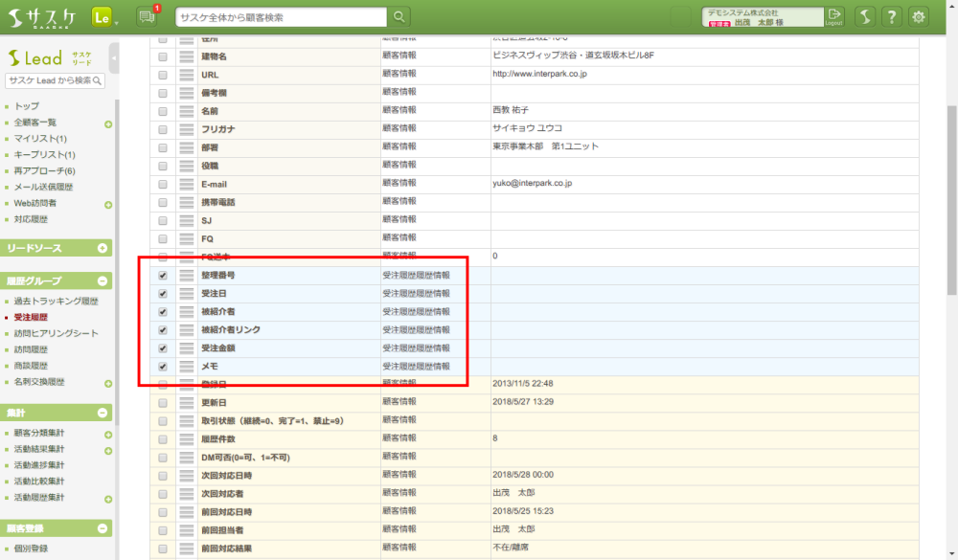Go to 過去トラッキング履歴

56,301
